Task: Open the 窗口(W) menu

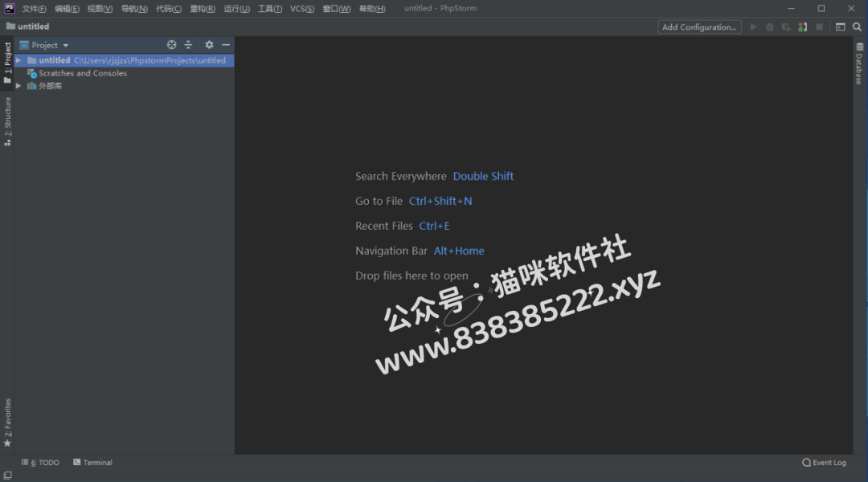Action: click(337, 8)
